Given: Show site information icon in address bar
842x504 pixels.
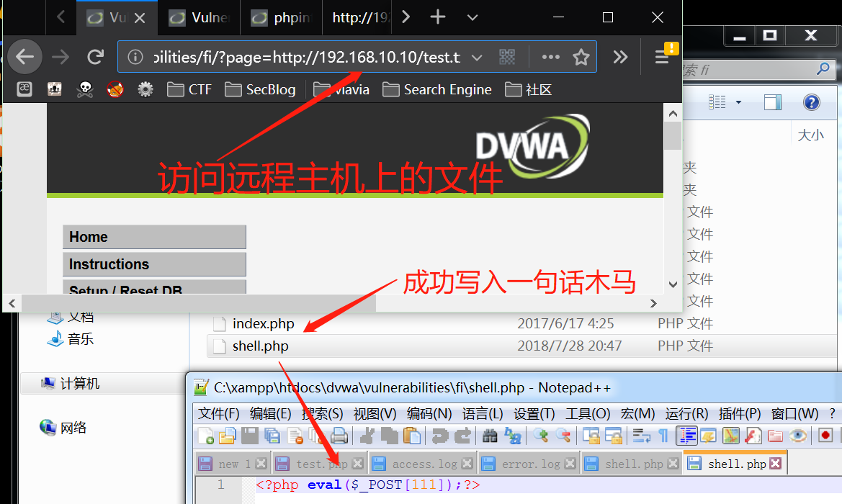Looking at the screenshot, I should tap(135, 57).
